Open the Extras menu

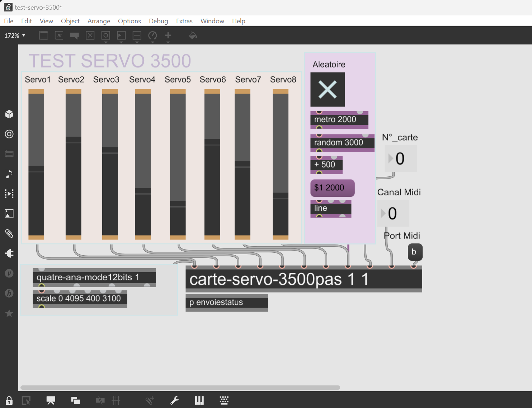[184, 21]
